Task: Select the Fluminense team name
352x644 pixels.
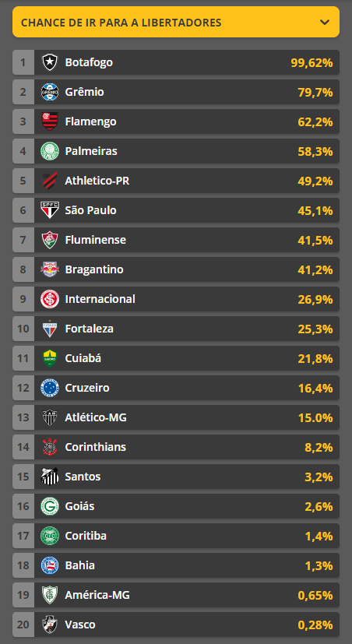Action: (x=95, y=240)
